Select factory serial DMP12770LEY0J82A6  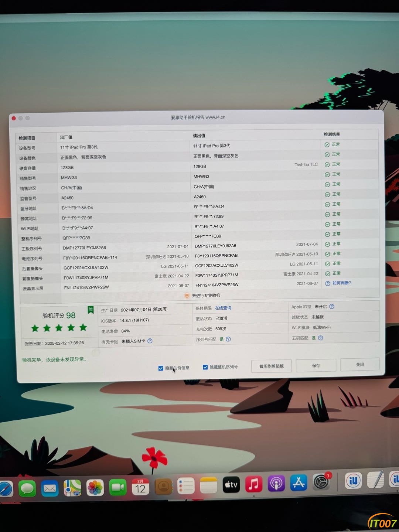[x=85, y=248]
